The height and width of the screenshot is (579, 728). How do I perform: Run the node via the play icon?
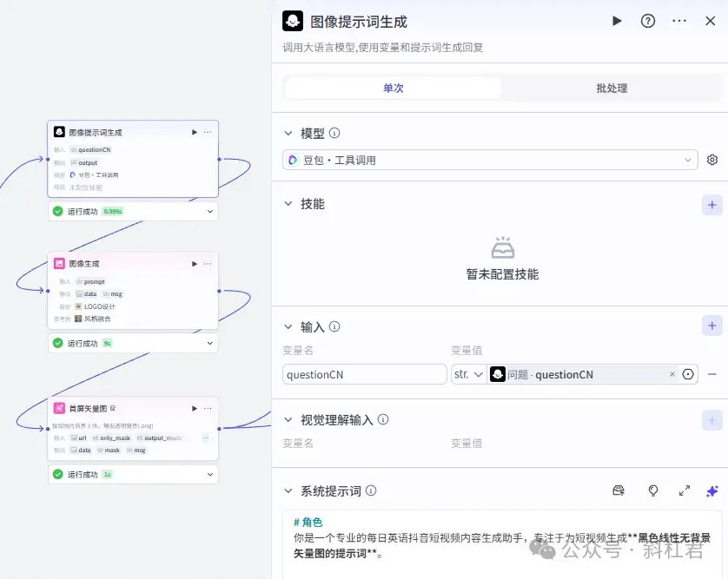tap(617, 21)
